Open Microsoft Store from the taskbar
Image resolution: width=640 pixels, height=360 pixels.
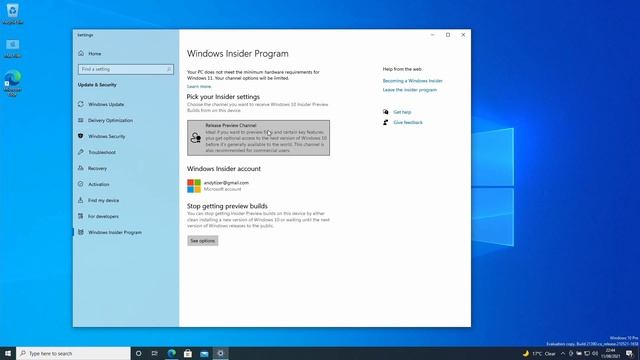[188, 353]
